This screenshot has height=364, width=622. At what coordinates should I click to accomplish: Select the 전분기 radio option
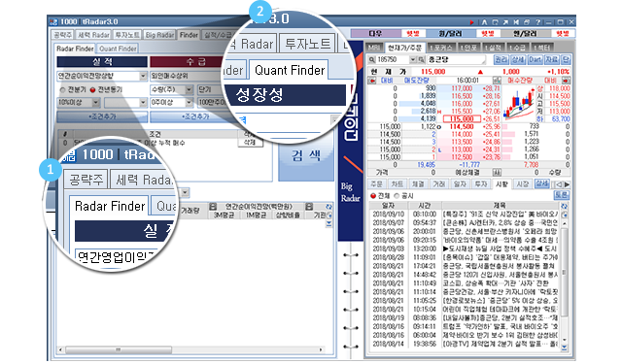click(62, 90)
